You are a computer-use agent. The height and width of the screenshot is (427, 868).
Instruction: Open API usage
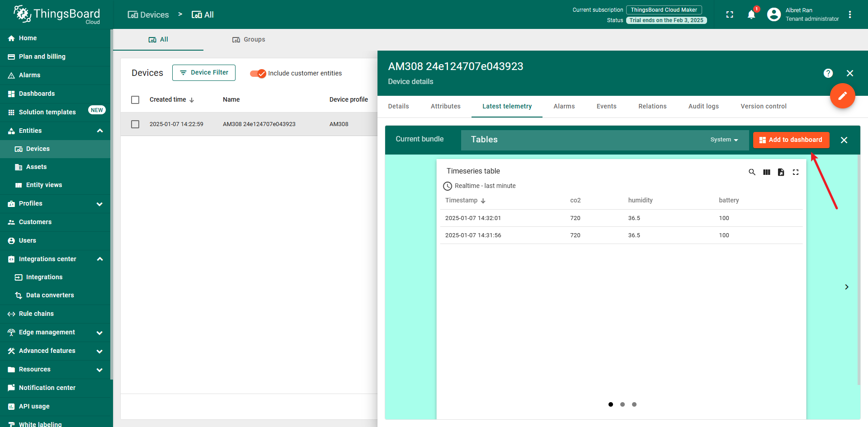click(x=55, y=407)
